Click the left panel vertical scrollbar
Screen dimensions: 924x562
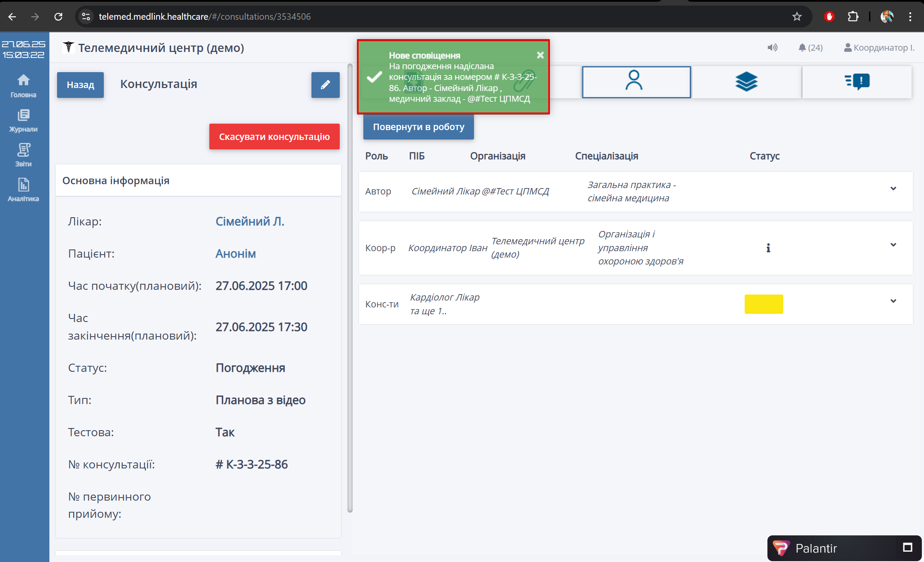click(x=350, y=288)
